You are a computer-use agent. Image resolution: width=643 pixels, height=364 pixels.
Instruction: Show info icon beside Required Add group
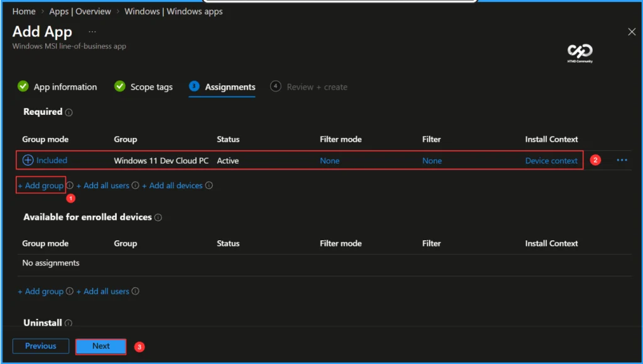point(70,185)
